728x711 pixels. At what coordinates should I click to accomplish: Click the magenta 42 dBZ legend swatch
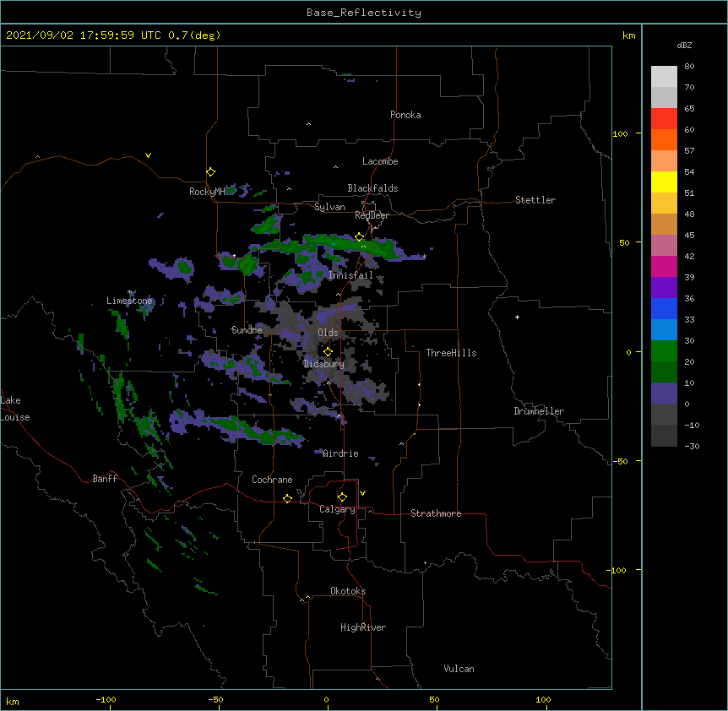[664, 266]
